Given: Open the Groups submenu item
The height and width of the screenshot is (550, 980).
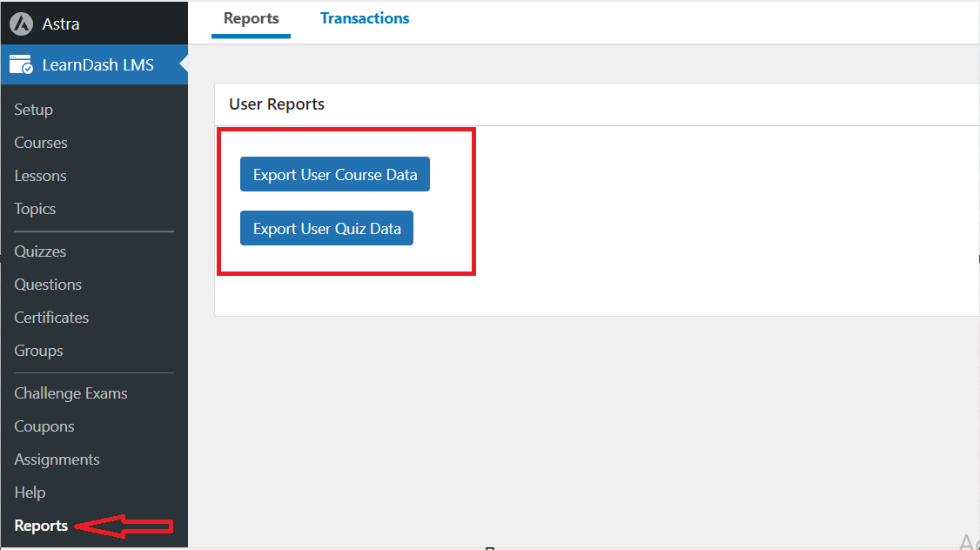Looking at the screenshot, I should pos(39,351).
